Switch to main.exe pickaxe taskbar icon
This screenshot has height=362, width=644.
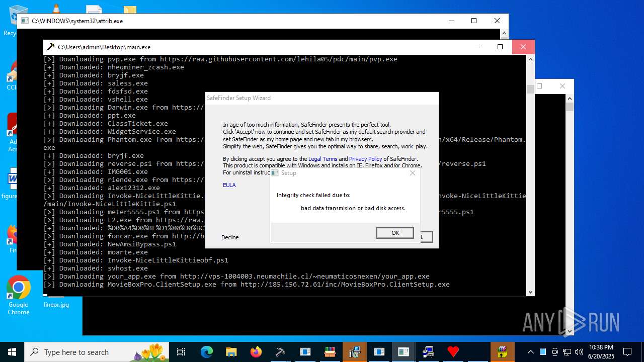tap(280, 352)
